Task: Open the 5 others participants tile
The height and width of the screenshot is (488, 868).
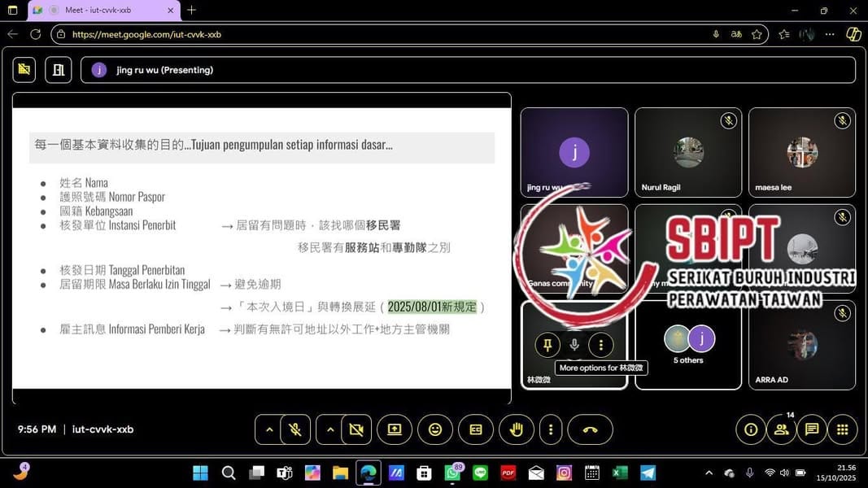Action: coord(688,345)
